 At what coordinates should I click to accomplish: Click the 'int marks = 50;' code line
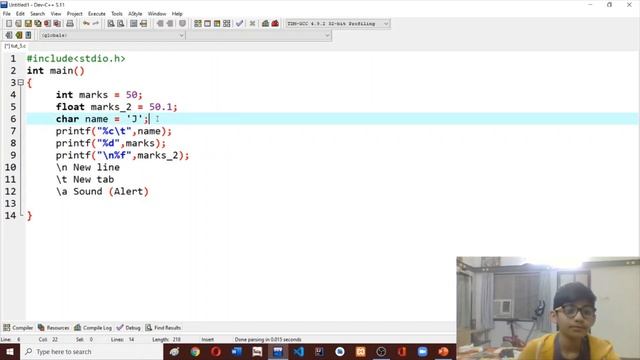coord(99,95)
